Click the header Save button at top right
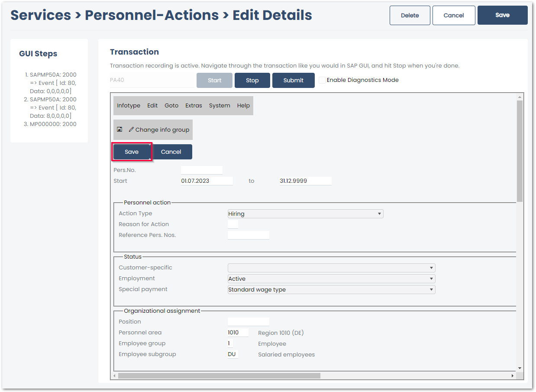Image resolution: width=536 pixels, height=392 pixels. click(x=503, y=15)
